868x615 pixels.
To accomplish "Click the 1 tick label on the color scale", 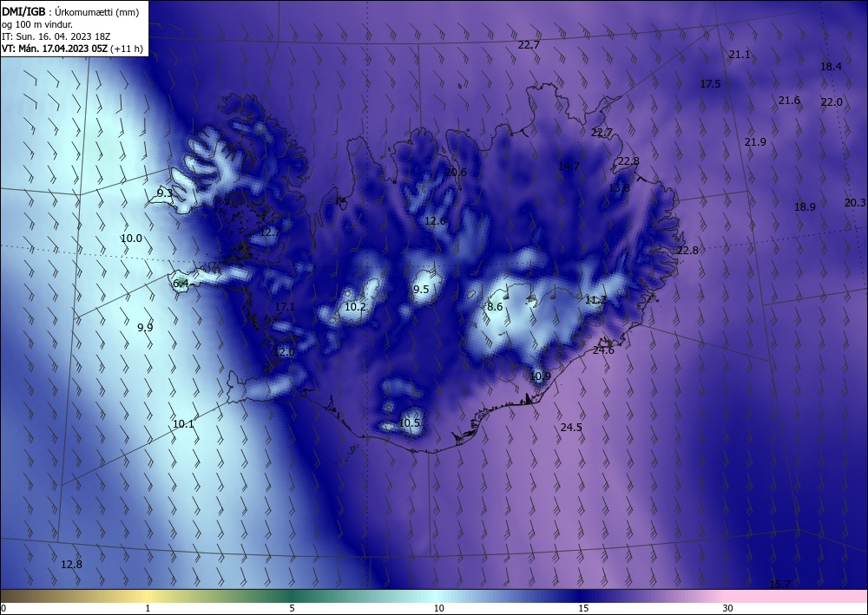I will coord(148,609).
